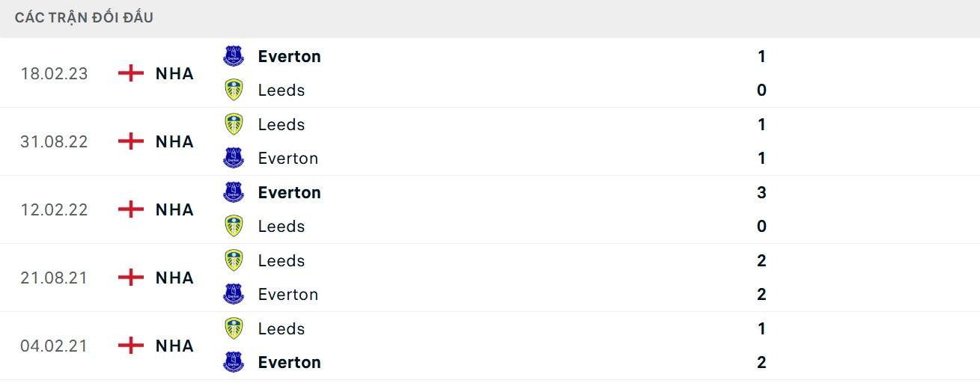Click England flag beside date 18.02.23
Image resolution: width=980 pixels, height=389 pixels.
point(131,73)
